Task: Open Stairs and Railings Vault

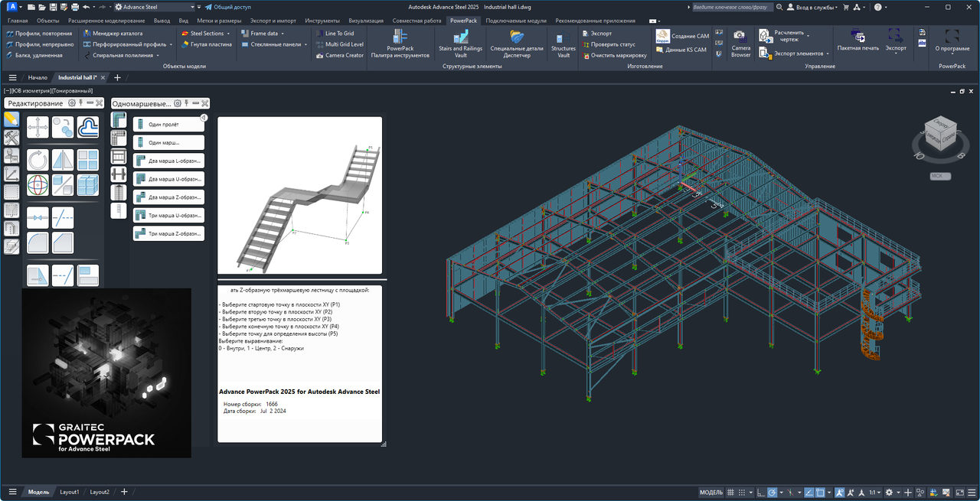Action: click(460, 44)
